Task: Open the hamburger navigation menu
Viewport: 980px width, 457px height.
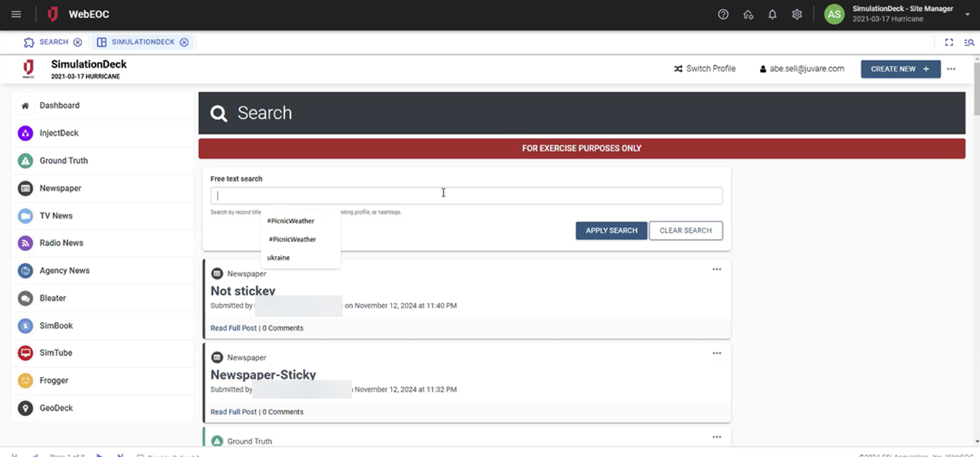Action: 16,14
